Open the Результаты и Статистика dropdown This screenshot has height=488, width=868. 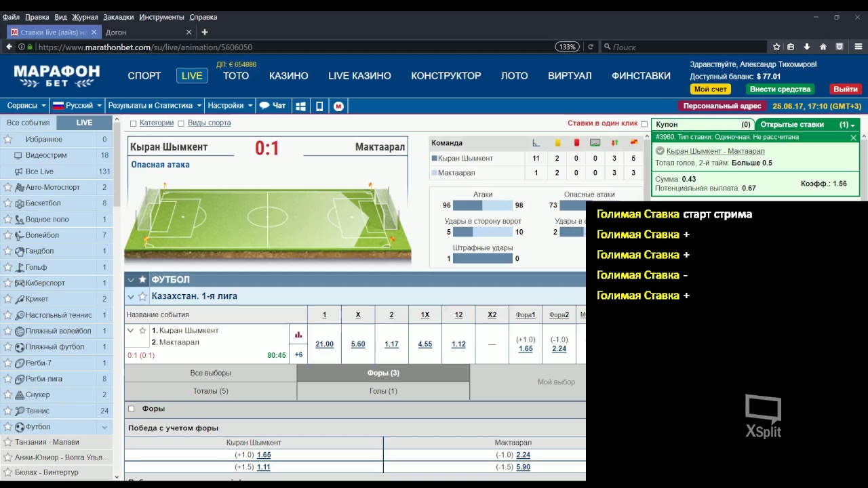[x=155, y=106]
